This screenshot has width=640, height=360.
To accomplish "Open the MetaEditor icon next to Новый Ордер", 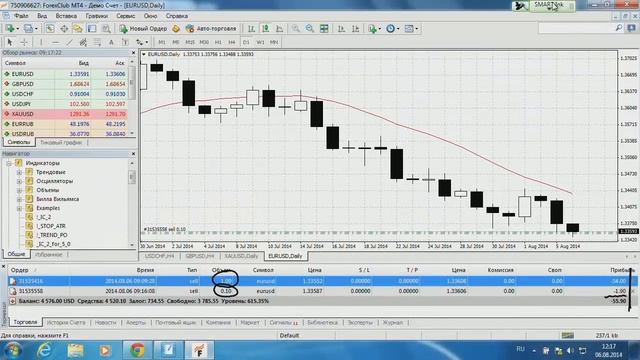I will [176, 29].
